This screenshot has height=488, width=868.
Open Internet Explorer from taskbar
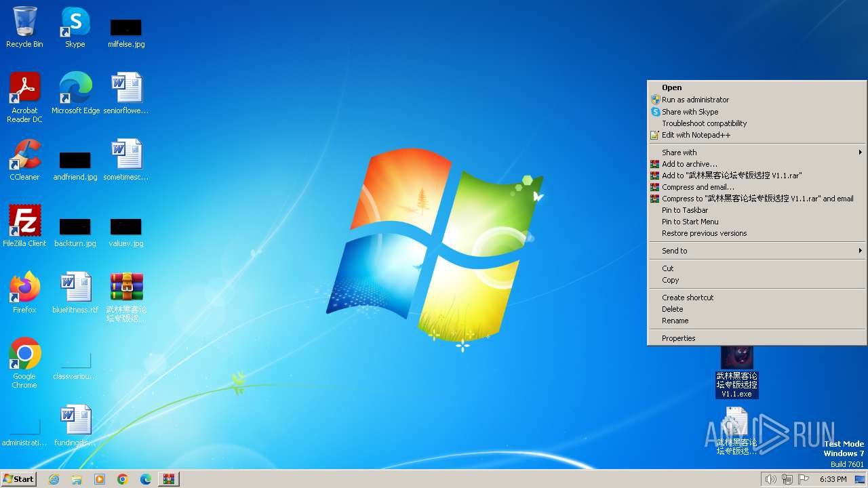54,479
